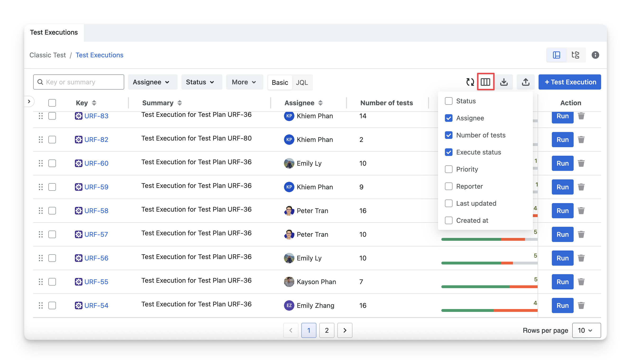Open the Rows per page dropdown
Viewport: 631px width, 364px height.
[x=586, y=330]
